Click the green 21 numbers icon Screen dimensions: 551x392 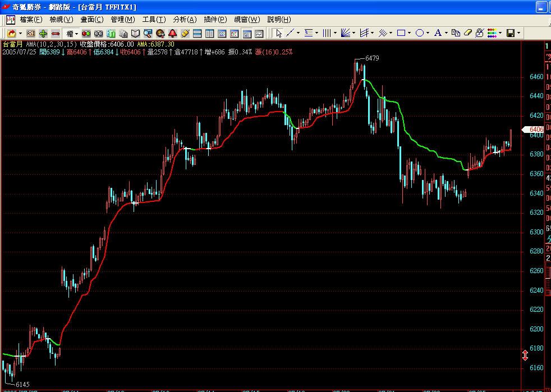[x=111, y=34]
